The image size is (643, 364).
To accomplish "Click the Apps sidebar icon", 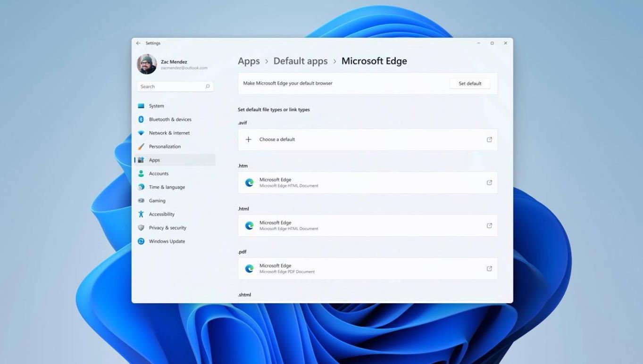I will [x=141, y=160].
